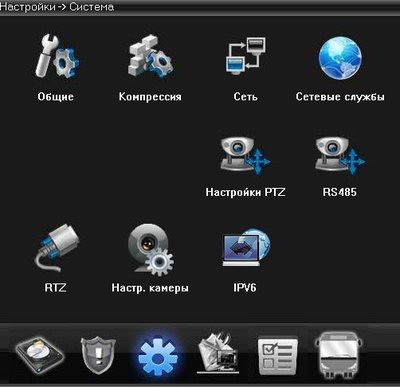Viewport: 400px width, 387px height.
Task: Open the Сетевые службы globe icon
Action: [340, 58]
